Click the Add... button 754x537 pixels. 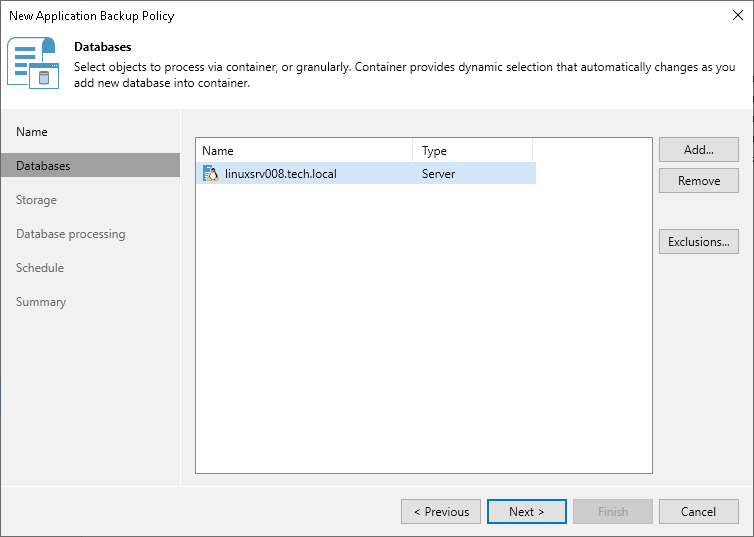point(699,150)
